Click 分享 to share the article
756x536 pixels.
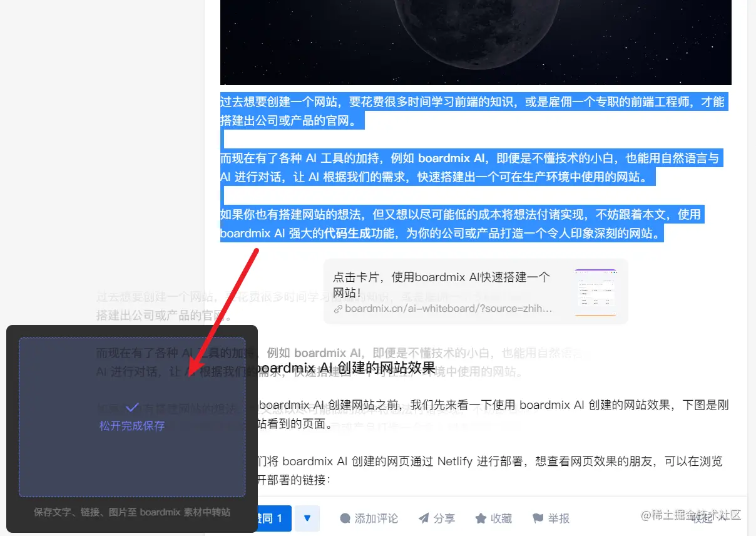[437, 518]
